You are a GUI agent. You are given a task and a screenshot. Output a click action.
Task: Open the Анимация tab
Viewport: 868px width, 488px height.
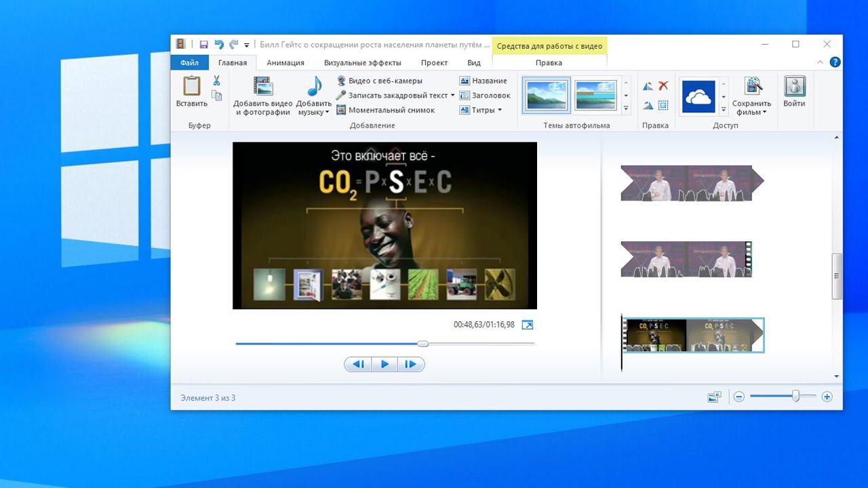285,63
